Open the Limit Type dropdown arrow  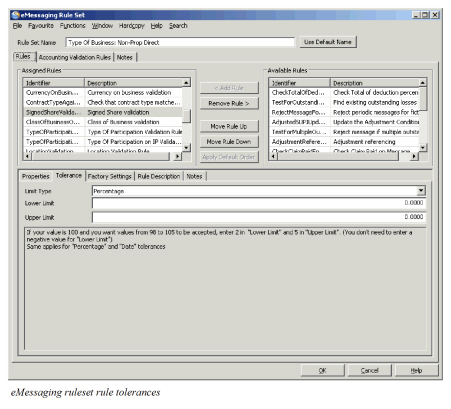[x=421, y=191]
